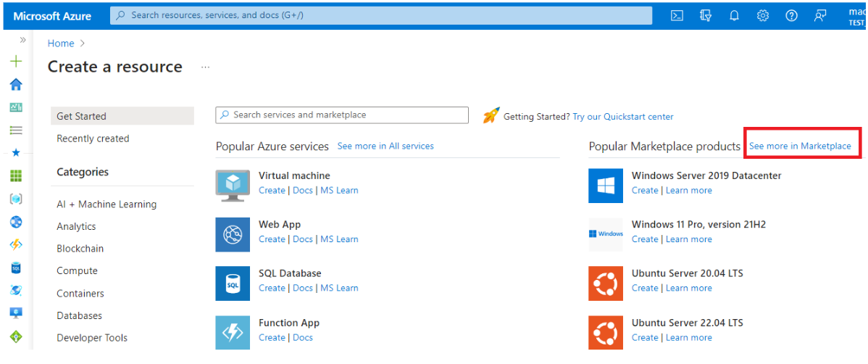This screenshot has height=364, width=868.
Task: Open Docs link for SQL Database
Action: click(x=303, y=288)
